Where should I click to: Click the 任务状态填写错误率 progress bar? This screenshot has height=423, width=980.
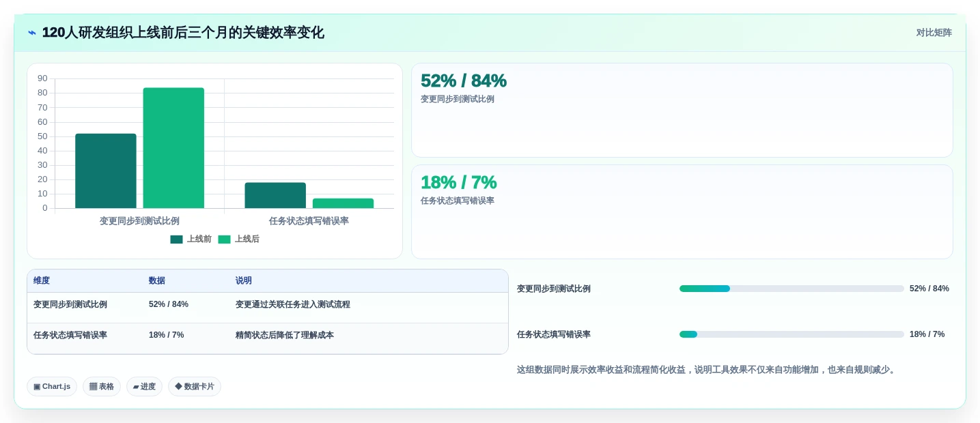(x=792, y=334)
